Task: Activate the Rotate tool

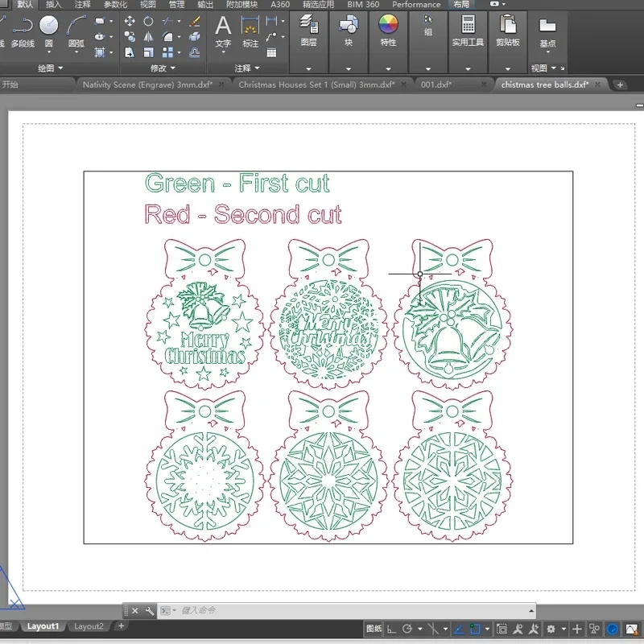Action: tap(148, 21)
